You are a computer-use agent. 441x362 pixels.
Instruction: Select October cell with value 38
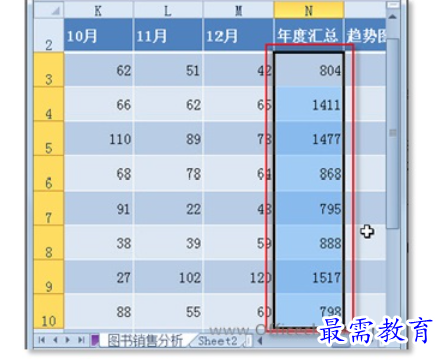pyautogui.click(x=98, y=242)
